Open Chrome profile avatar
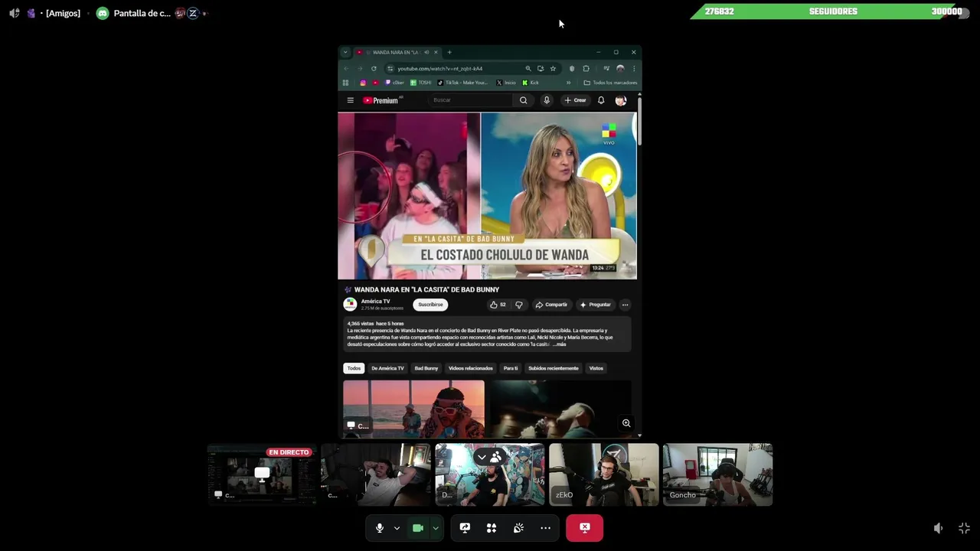This screenshot has width=980, height=551. [x=620, y=68]
